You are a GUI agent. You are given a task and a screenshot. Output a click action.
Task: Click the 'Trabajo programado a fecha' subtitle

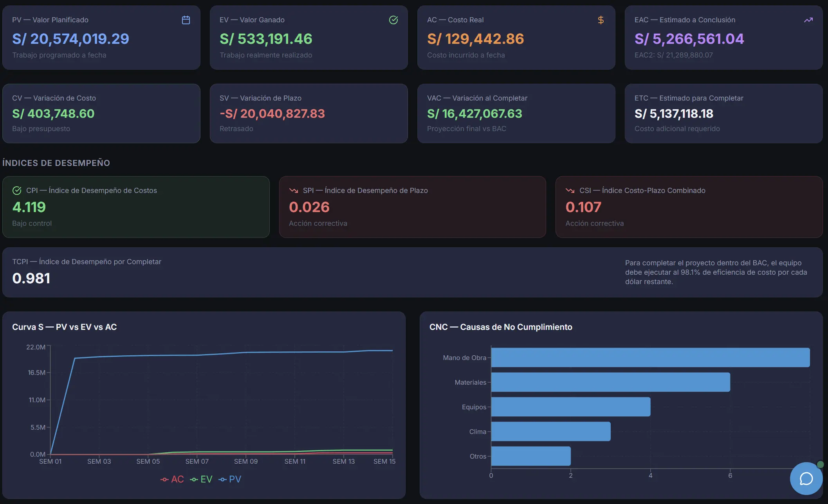(x=59, y=55)
